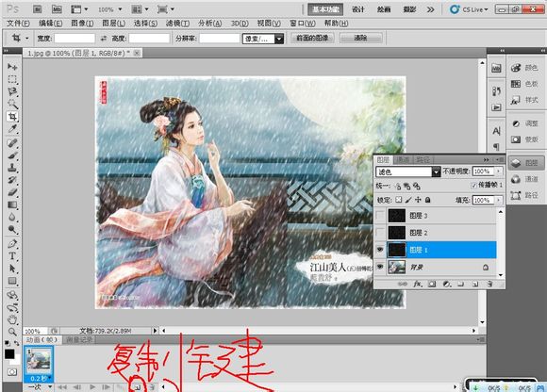Select the Lasso tool
Image resolution: width=547 pixels, height=392 pixels.
pos(12,91)
